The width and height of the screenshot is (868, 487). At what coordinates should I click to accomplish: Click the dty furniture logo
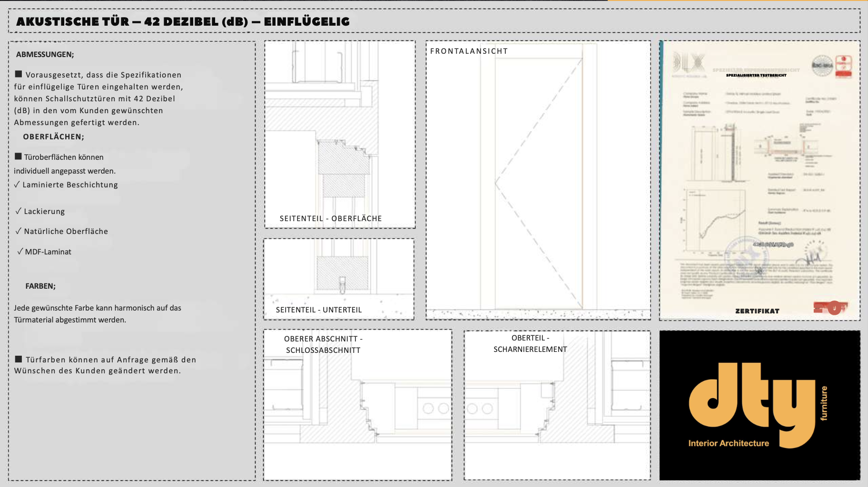point(759,405)
